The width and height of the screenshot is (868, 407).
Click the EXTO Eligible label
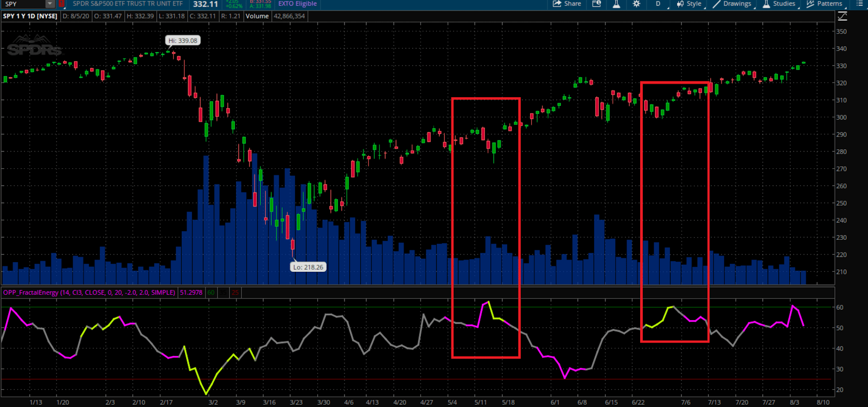[297, 4]
